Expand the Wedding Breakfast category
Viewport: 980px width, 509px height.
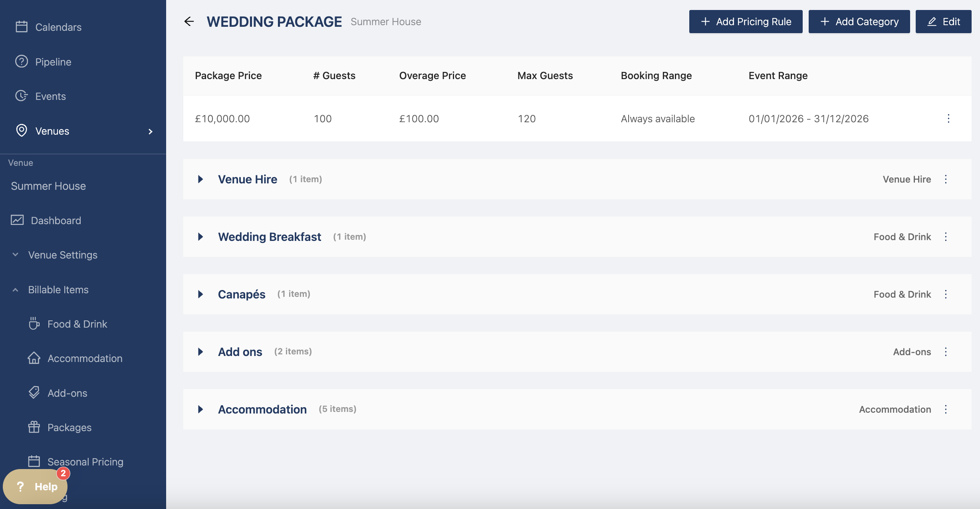click(200, 237)
